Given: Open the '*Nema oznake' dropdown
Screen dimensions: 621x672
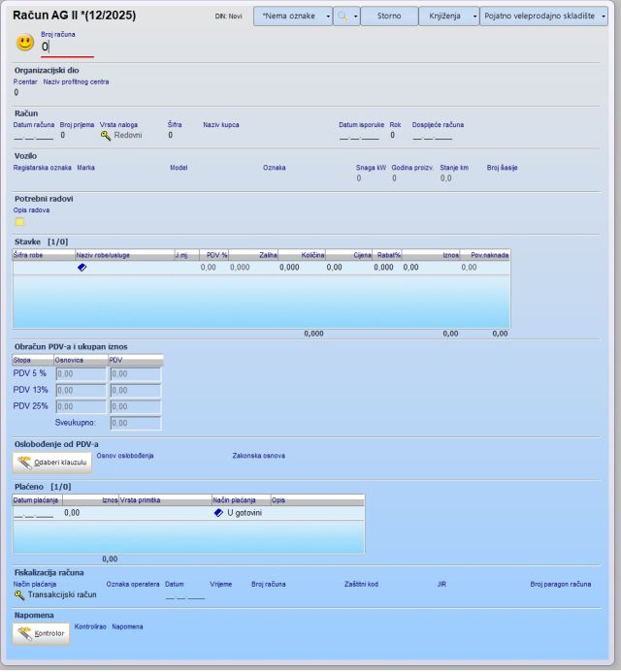Looking at the screenshot, I should point(292,16).
